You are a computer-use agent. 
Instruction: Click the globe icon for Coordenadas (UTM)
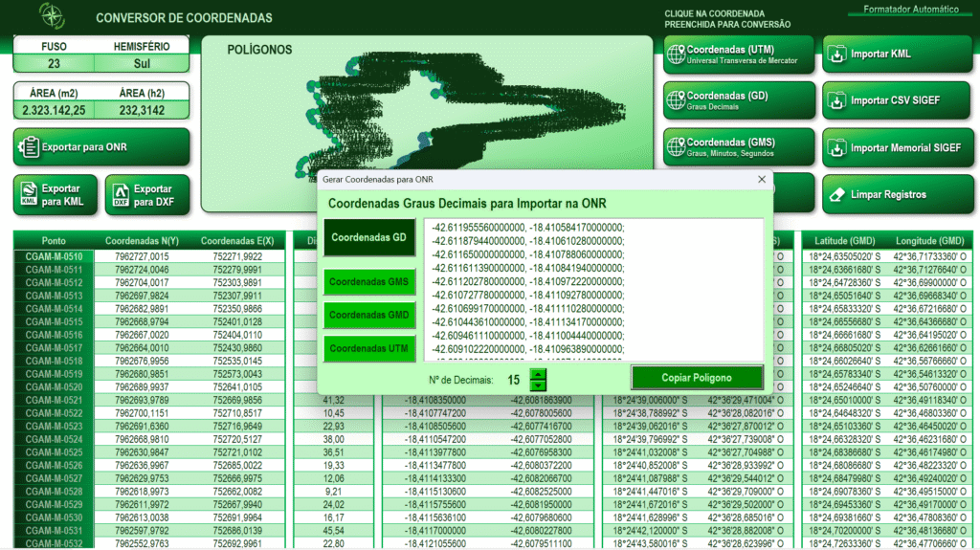pyautogui.click(x=676, y=54)
